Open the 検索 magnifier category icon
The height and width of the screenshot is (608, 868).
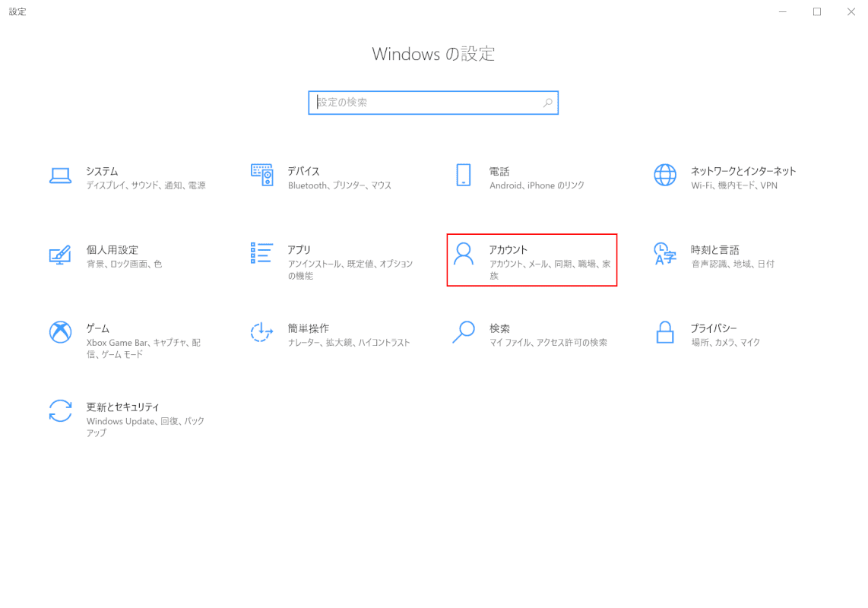(x=464, y=332)
